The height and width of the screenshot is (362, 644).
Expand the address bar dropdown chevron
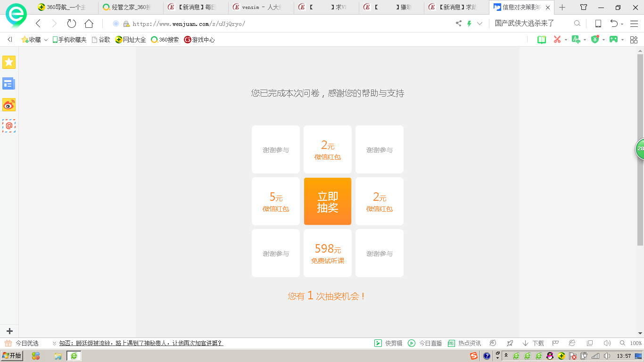click(480, 24)
